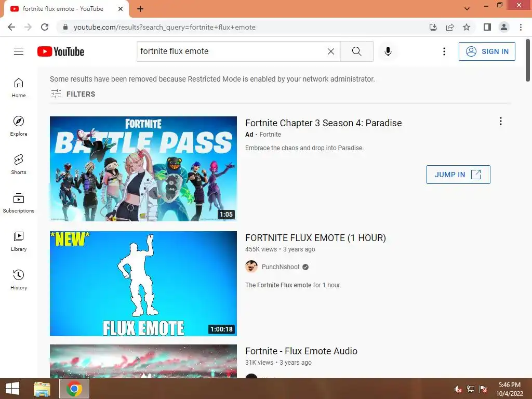Start voice search with the microphone icon
Screen dimensions: 532x399
pyautogui.click(x=388, y=51)
